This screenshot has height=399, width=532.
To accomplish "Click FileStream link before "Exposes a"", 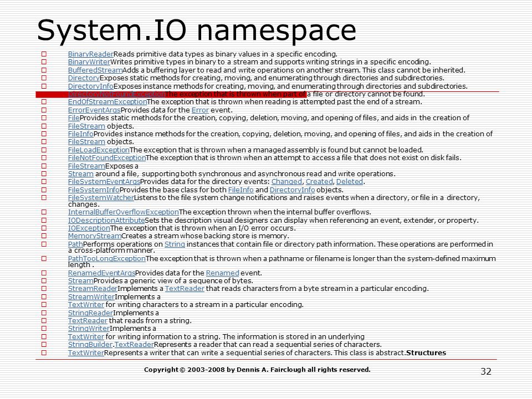I will pos(86,166).
